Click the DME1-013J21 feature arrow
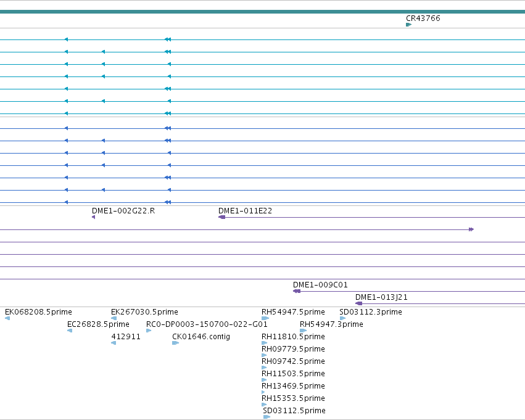 pos(358,303)
